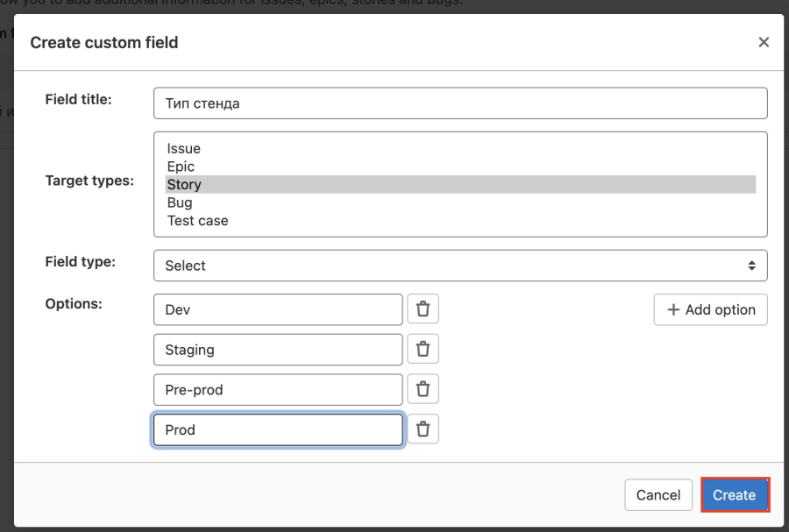Close the Create custom field dialog
The width and height of the screenshot is (789, 532).
(x=764, y=42)
